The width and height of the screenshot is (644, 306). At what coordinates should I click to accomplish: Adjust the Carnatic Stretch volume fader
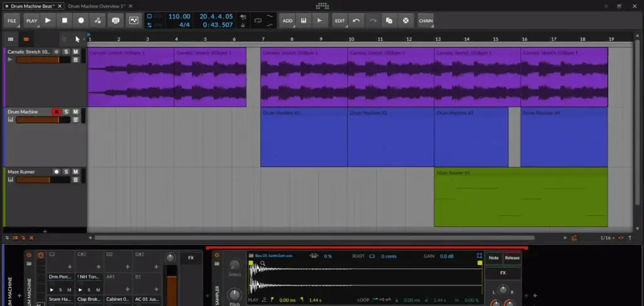pyautogui.click(x=43, y=60)
